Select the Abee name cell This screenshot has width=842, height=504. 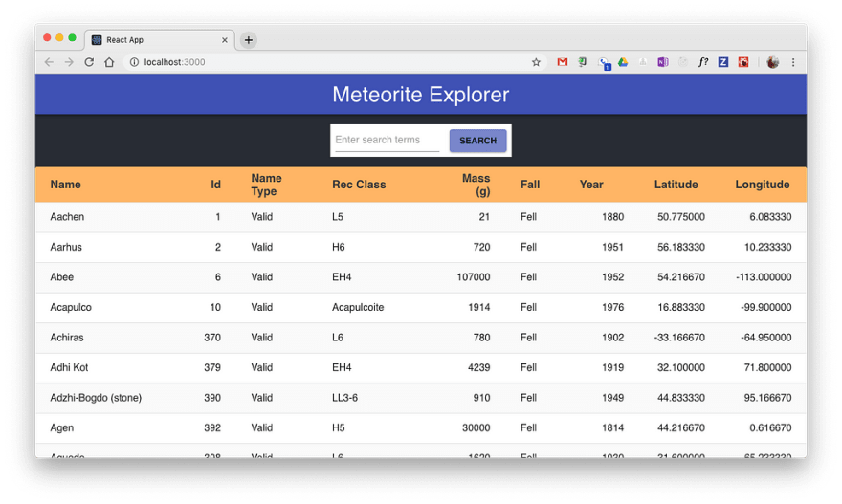(62, 277)
